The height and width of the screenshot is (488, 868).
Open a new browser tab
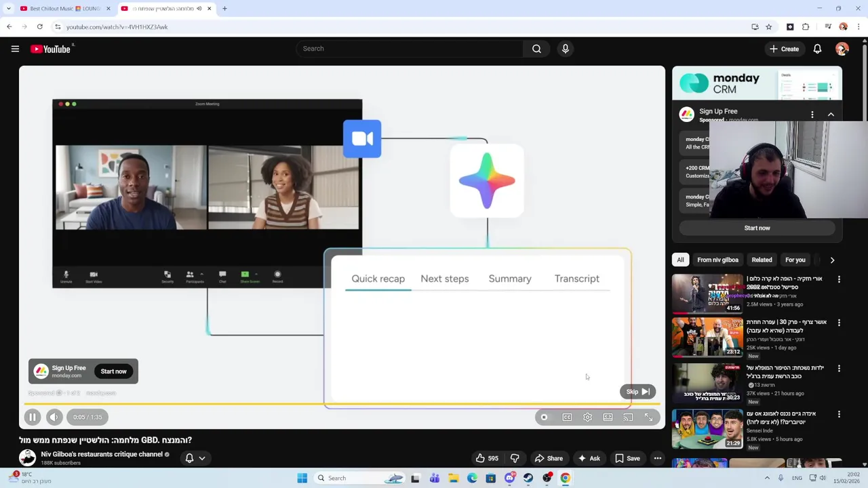point(224,9)
